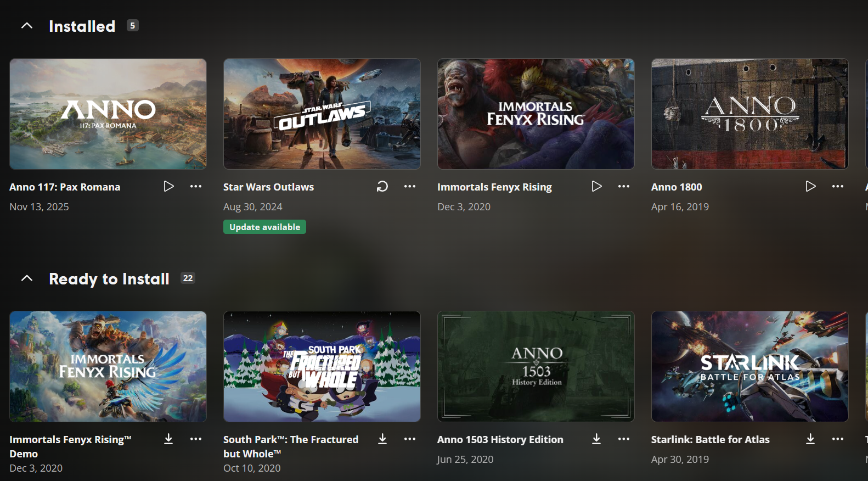Open more options for Anno 1503 History Edition
Image resolution: width=868 pixels, height=481 pixels.
pos(624,439)
